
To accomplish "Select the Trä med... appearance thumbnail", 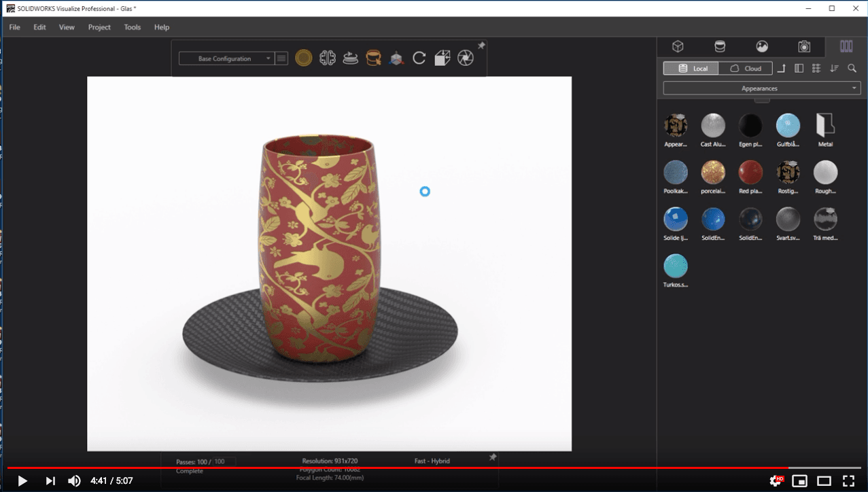I will (825, 219).
